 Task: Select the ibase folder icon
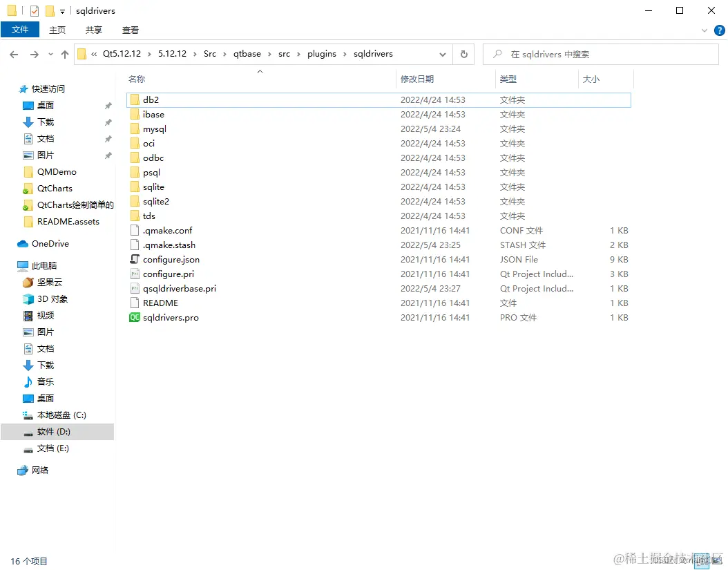135,114
